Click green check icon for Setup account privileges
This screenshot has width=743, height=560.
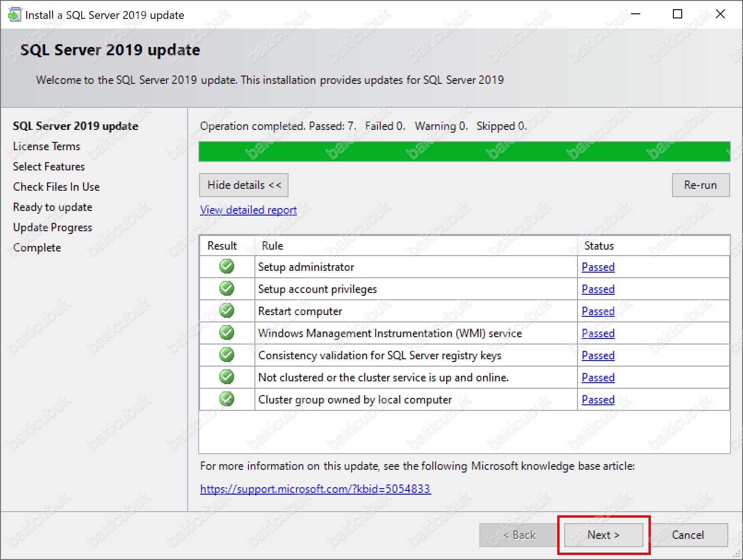click(227, 288)
